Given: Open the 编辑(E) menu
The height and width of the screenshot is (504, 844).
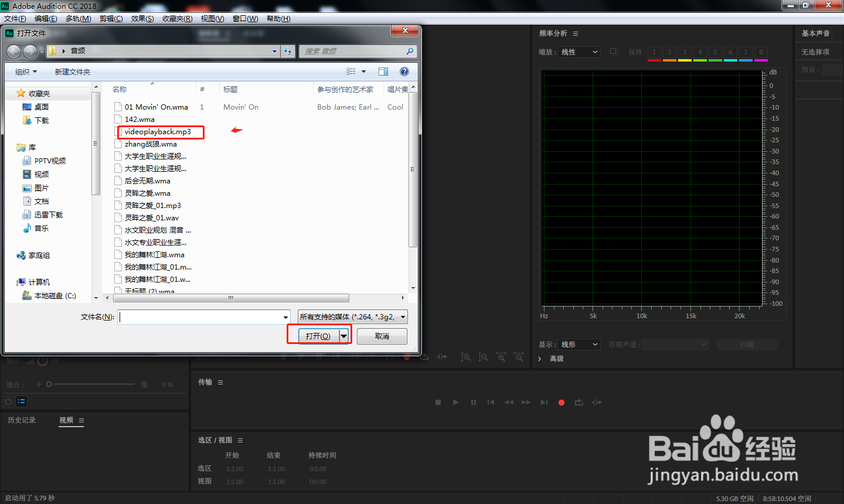Looking at the screenshot, I should 46,19.
